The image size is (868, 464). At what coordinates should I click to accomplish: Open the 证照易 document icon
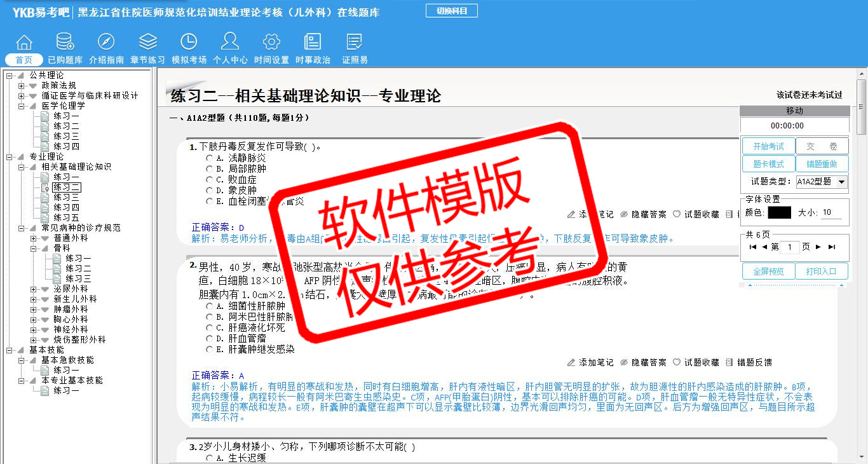(355, 43)
